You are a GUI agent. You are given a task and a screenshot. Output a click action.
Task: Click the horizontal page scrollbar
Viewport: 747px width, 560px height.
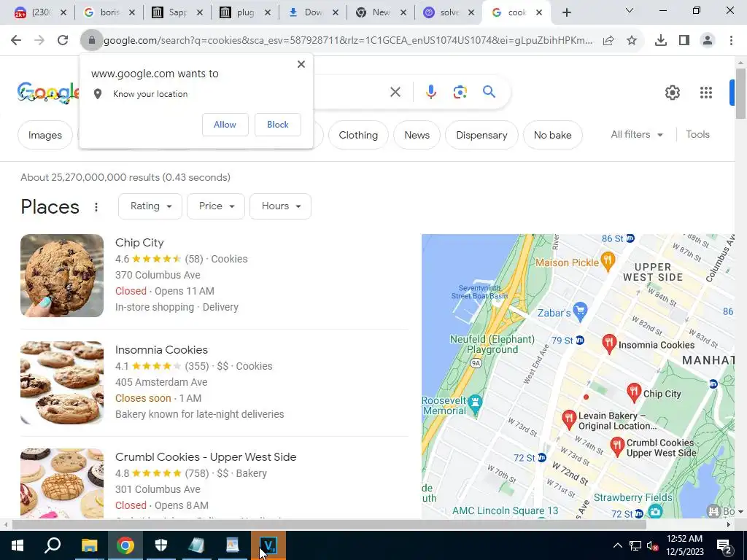329,525
